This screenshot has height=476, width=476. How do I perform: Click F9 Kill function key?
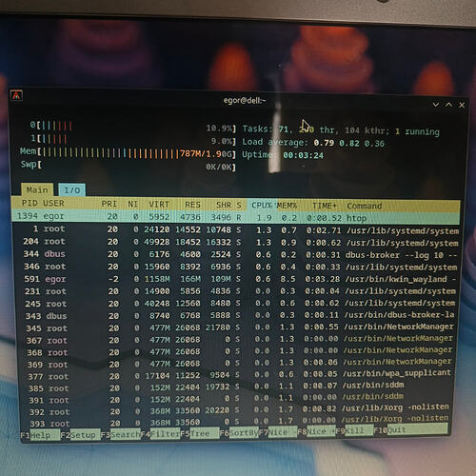(x=354, y=430)
